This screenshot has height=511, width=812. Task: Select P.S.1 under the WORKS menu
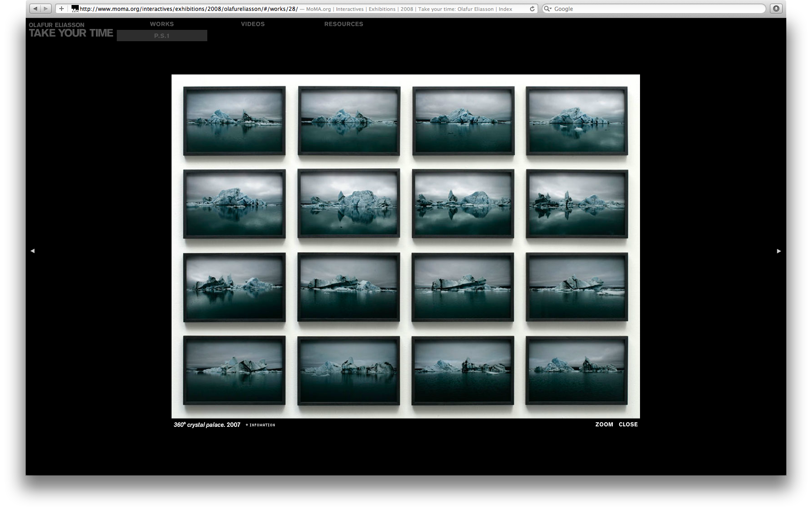[162, 36]
